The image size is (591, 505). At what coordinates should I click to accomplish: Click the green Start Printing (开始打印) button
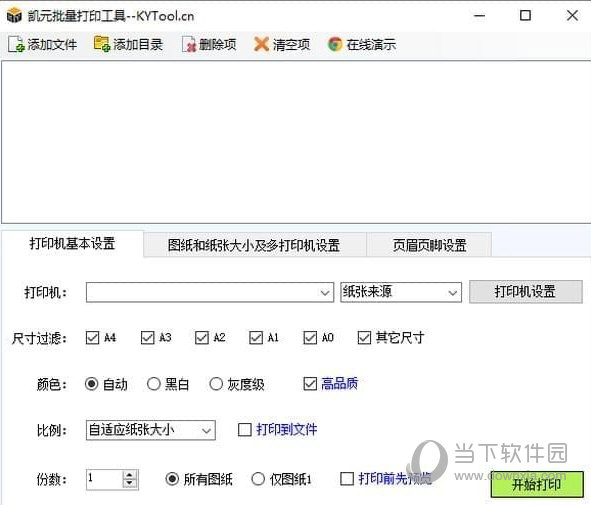pos(537,484)
